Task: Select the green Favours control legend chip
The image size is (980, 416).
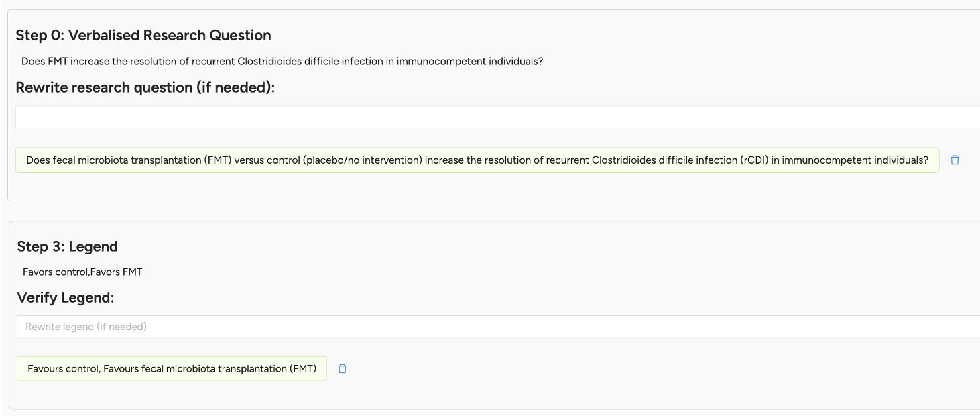Action: [172, 368]
